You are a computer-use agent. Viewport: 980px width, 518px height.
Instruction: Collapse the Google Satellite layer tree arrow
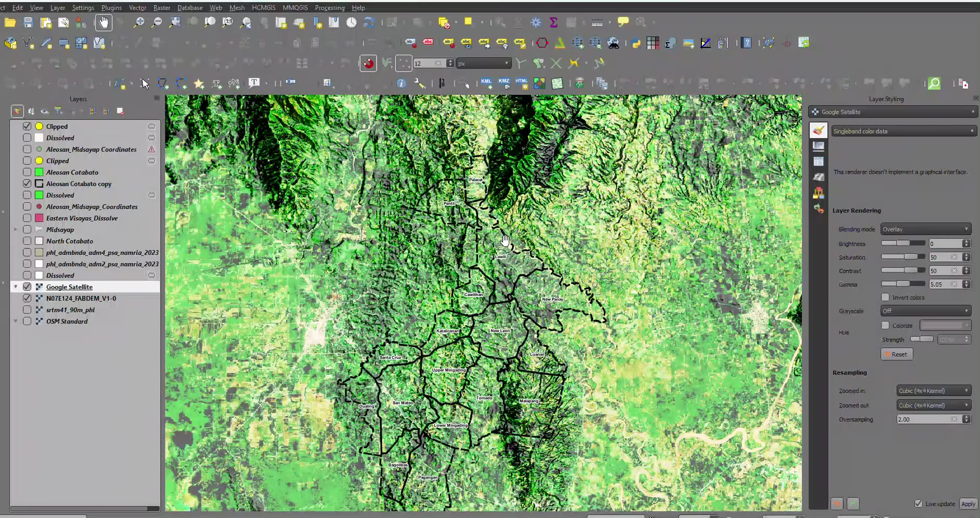(x=16, y=287)
